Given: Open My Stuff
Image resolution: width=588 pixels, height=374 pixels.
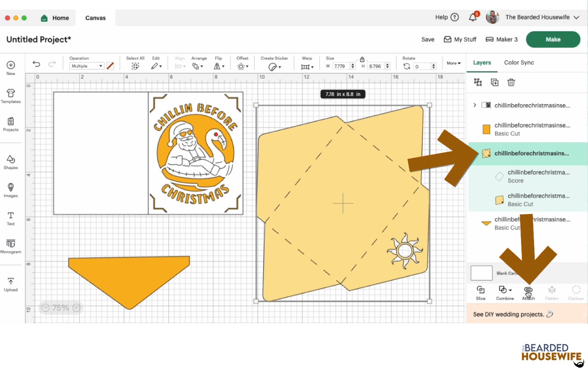Looking at the screenshot, I should pyautogui.click(x=460, y=39).
